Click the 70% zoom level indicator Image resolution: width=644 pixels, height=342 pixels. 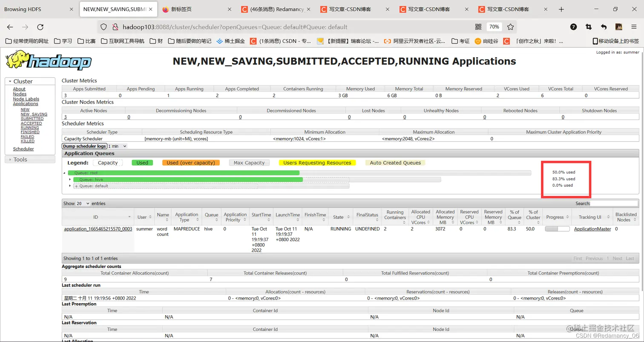click(x=494, y=27)
